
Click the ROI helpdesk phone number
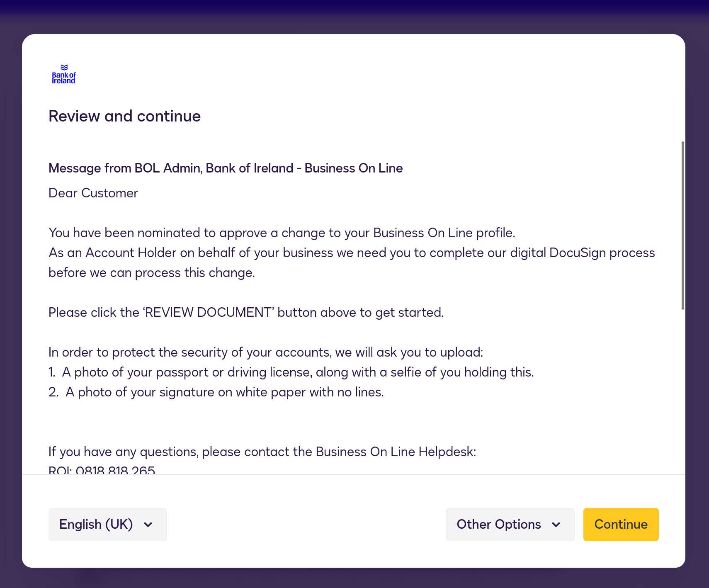[115, 470]
